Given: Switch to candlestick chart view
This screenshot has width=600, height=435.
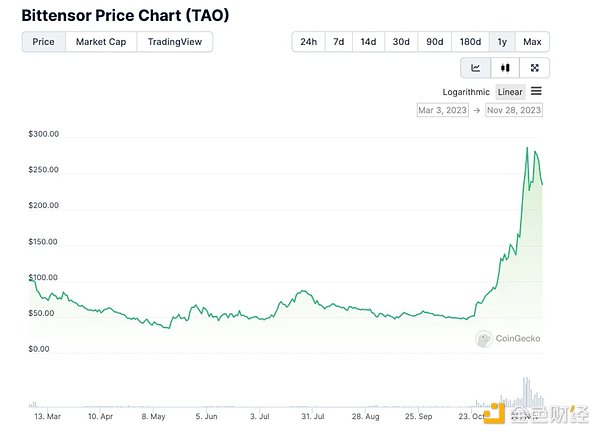Looking at the screenshot, I should (505, 68).
